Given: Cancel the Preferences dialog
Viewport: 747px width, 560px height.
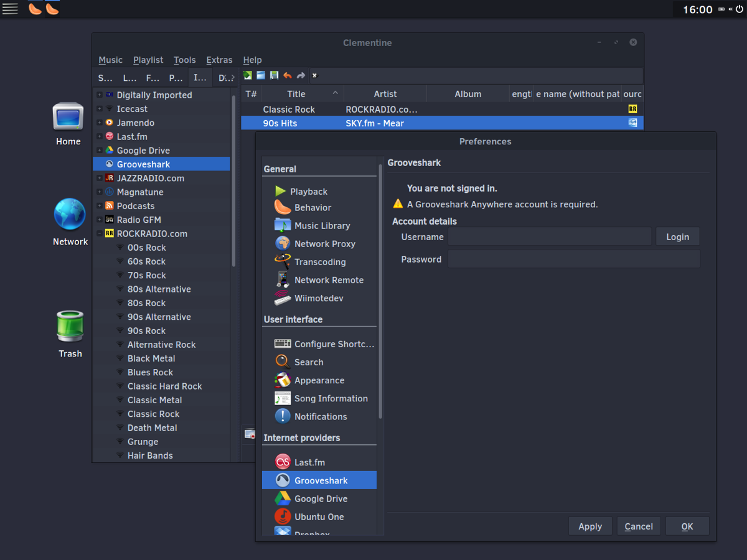Looking at the screenshot, I should 639,526.
